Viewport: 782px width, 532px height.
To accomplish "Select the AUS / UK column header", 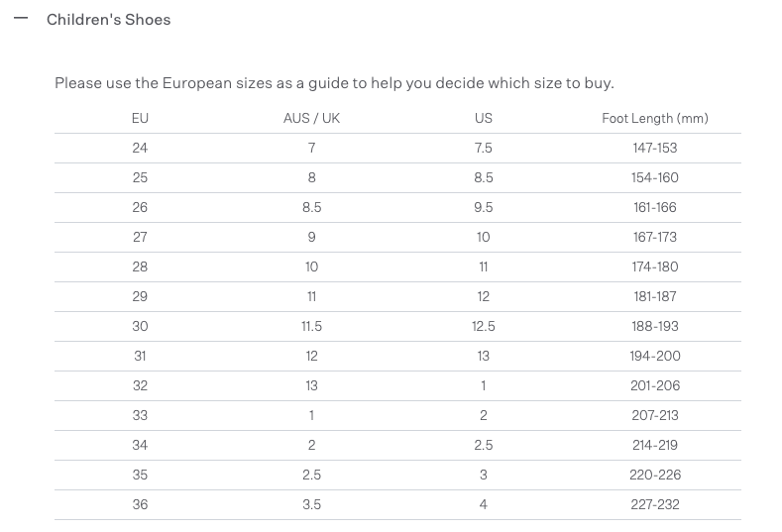I will click(x=311, y=118).
